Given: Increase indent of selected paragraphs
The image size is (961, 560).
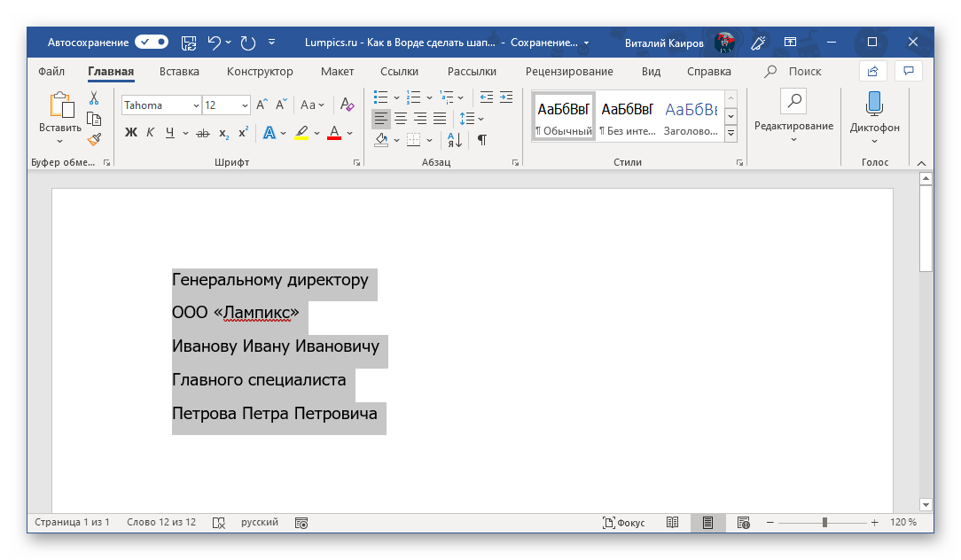Looking at the screenshot, I should pos(506,97).
